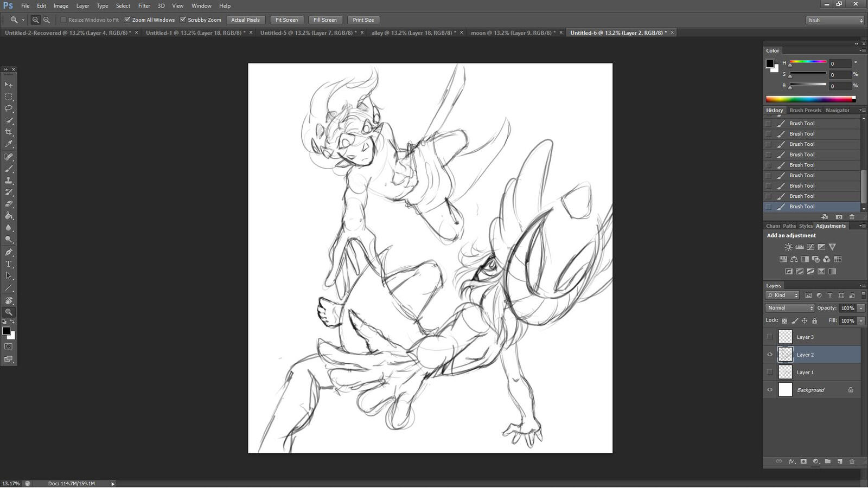Click the delete layer trash icon

[852, 461]
